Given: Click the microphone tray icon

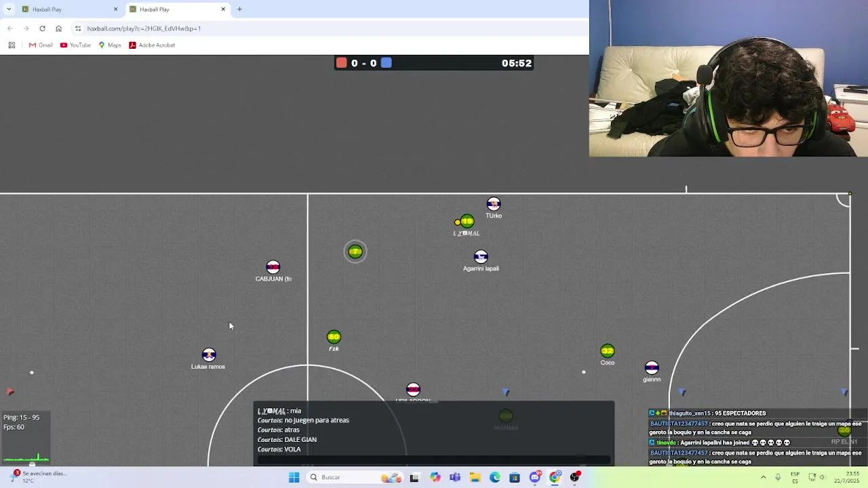Looking at the screenshot, I should tap(778, 477).
